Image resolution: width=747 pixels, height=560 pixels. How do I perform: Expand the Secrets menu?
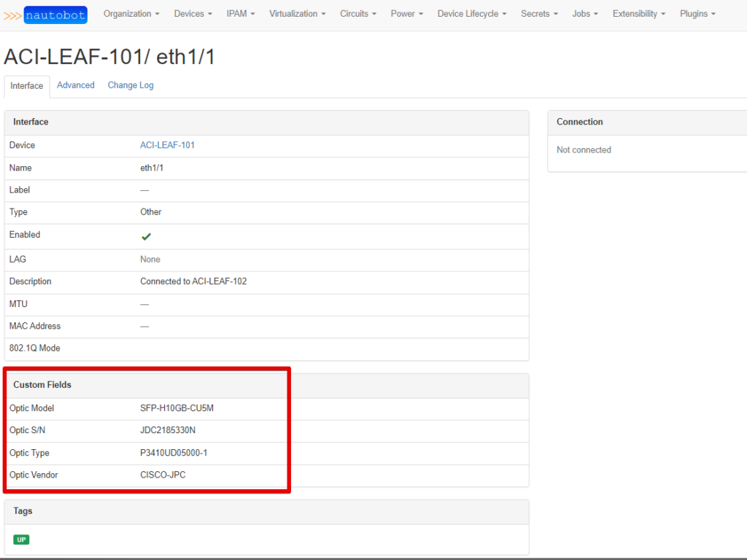(x=539, y=14)
